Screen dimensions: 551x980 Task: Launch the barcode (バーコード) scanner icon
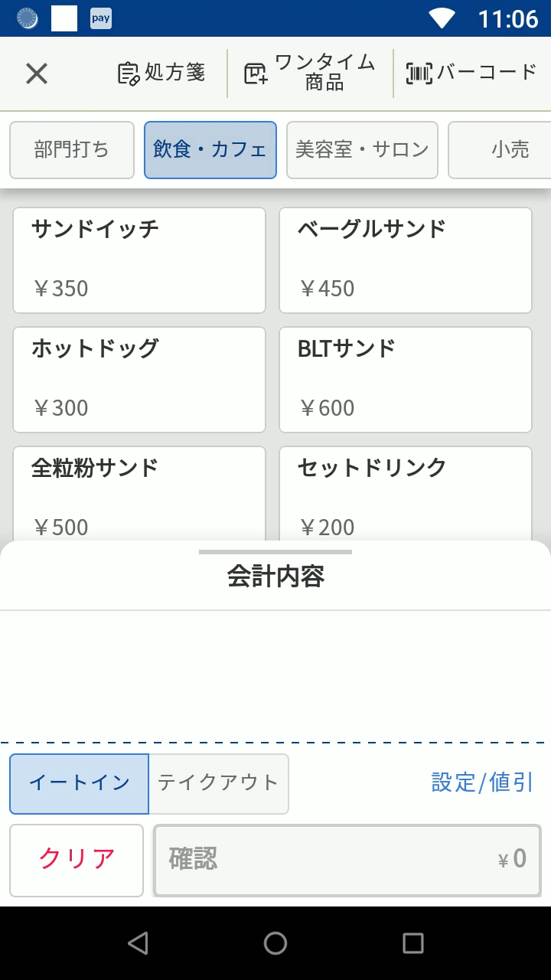419,73
